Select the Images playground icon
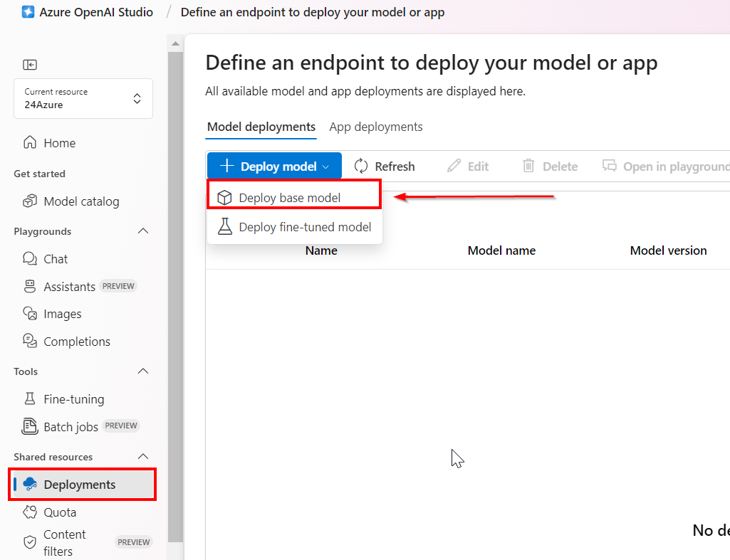Image resolution: width=730 pixels, height=560 pixels. (x=30, y=314)
